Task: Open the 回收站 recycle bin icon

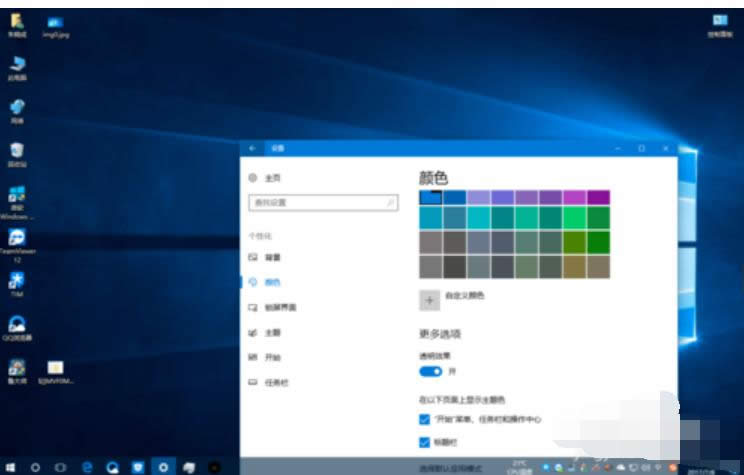Action: [x=17, y=151]
